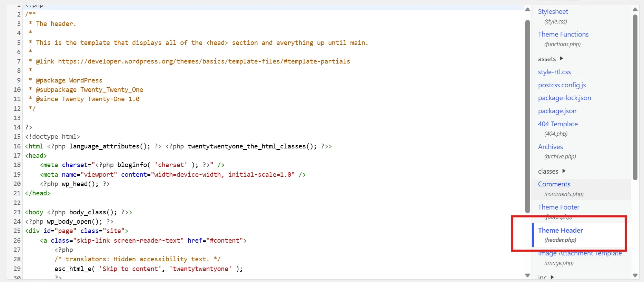Click line number 16 in the gutter
Viewport: 644px width, 282px height.
17,146
